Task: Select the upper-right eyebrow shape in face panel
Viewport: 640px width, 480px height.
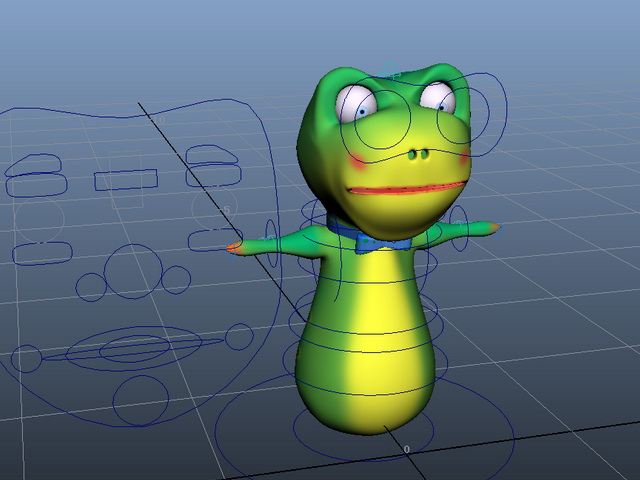Action: 212,155
